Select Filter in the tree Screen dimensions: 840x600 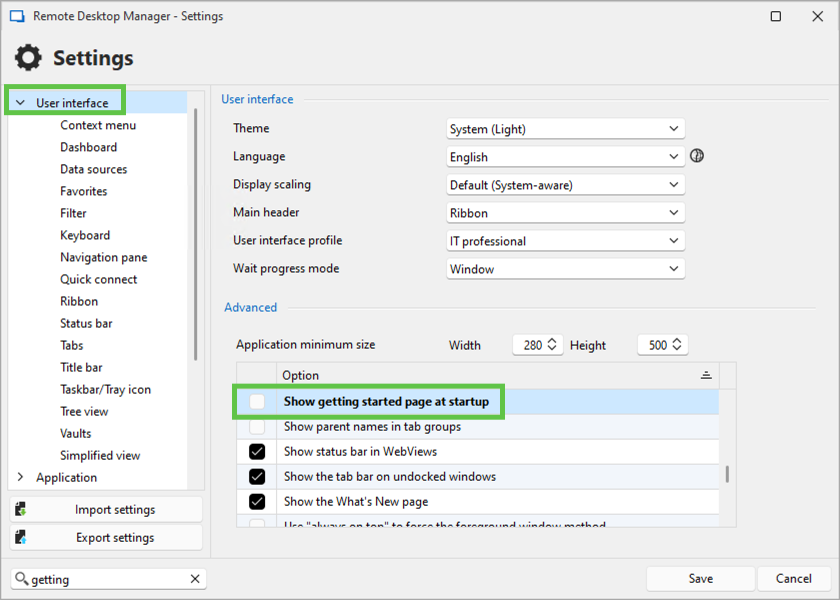click(x=73, y=213)
